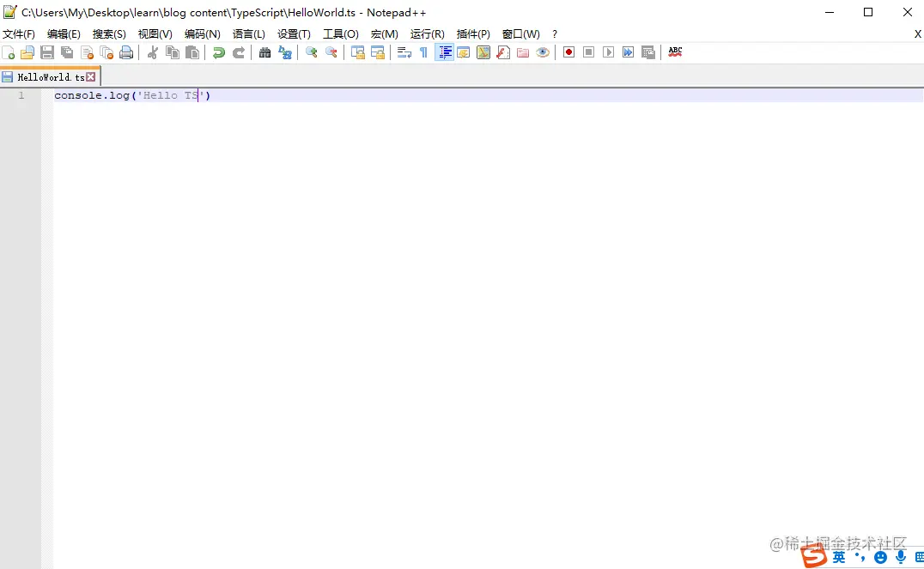Toggle file monitoring eye icon
Image resolution: width=924 pixels, height=569 pixels.
click(x=543, y=52)
